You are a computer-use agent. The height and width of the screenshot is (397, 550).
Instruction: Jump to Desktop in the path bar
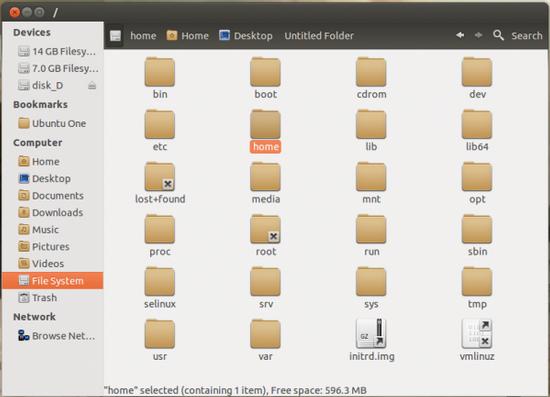(x=246, y=35)
